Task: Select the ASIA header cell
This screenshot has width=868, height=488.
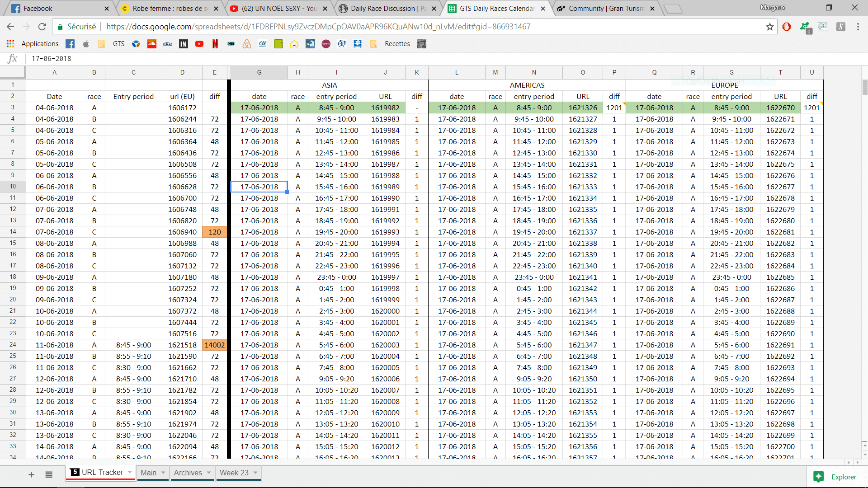Action: tap(329, 85)
